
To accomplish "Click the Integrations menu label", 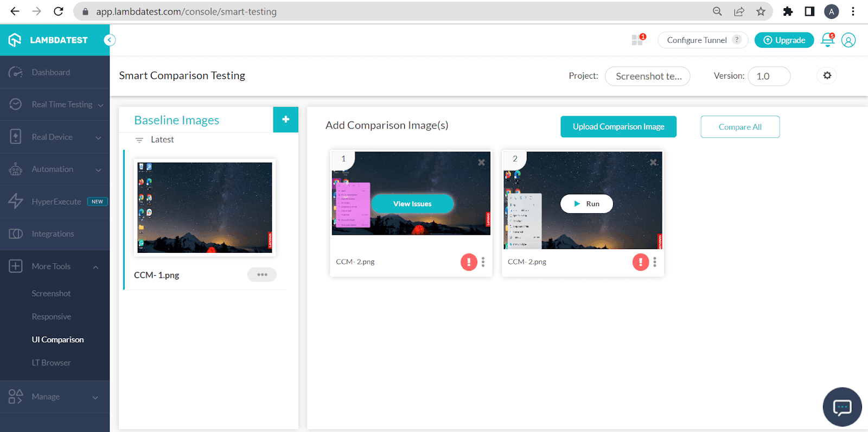I will pos(53,234).
